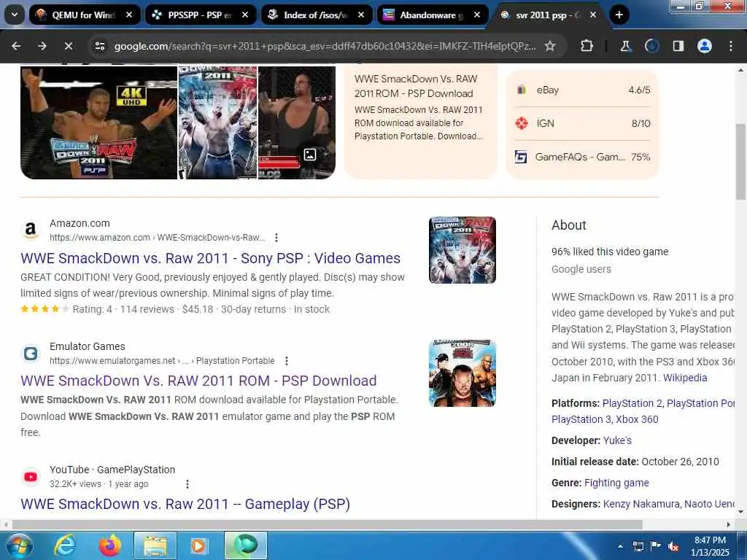This screenshot has height=560, width=747.
Task: Go forward in browser history
Action: point(42,46)
